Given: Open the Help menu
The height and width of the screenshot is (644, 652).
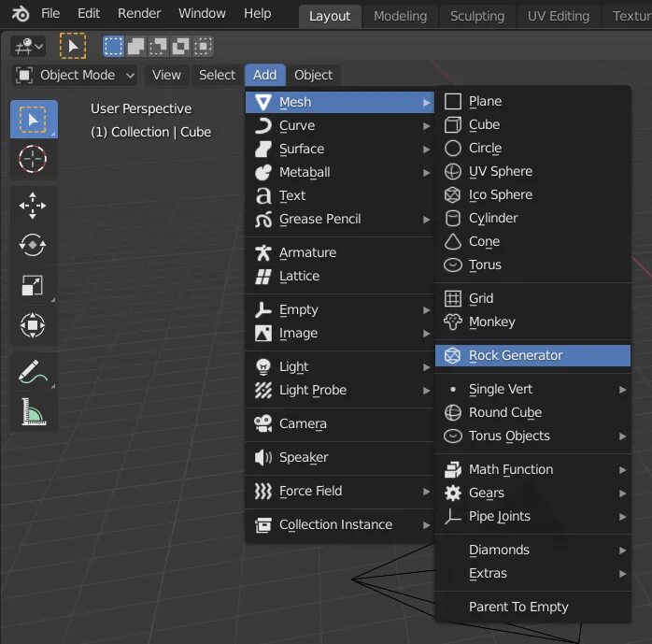Looking at the screenshot, I should [258, 14].
